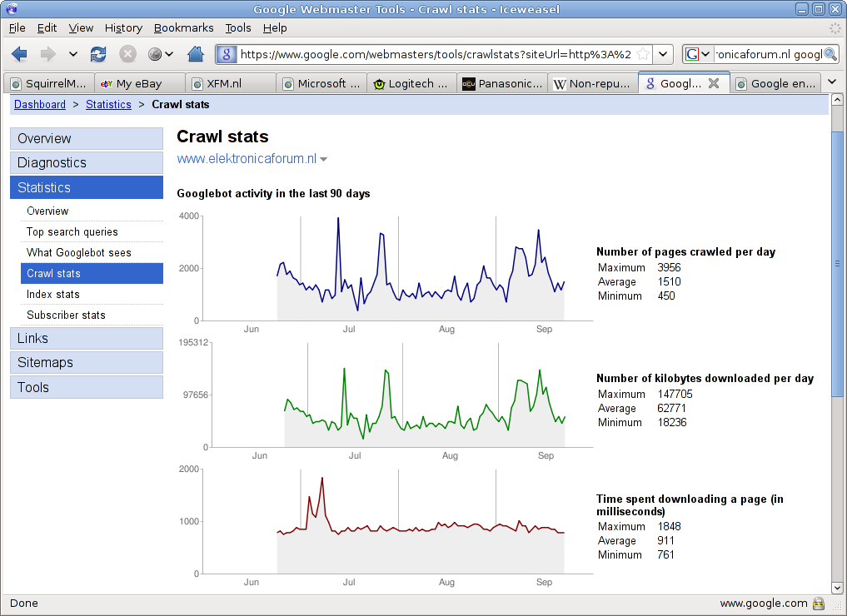This screenshot has width=847, height=616.
Task: Open the Diagnostics sidebar section
Action: 87,163
